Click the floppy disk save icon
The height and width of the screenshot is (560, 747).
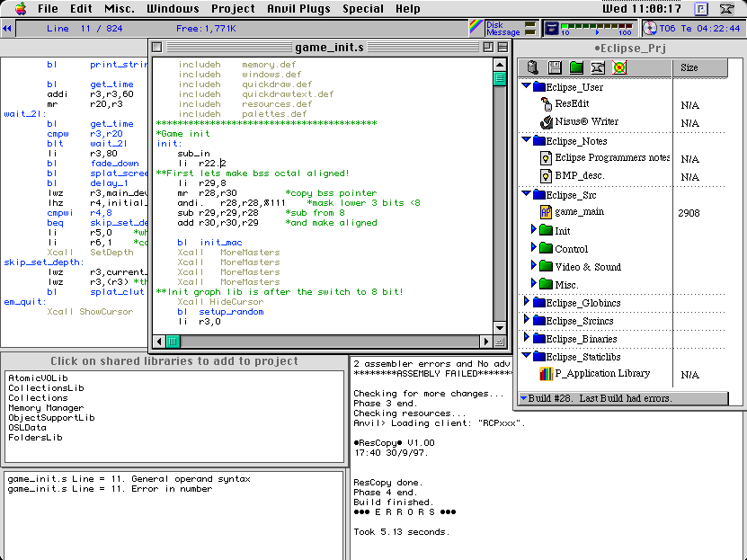(555, 68)
